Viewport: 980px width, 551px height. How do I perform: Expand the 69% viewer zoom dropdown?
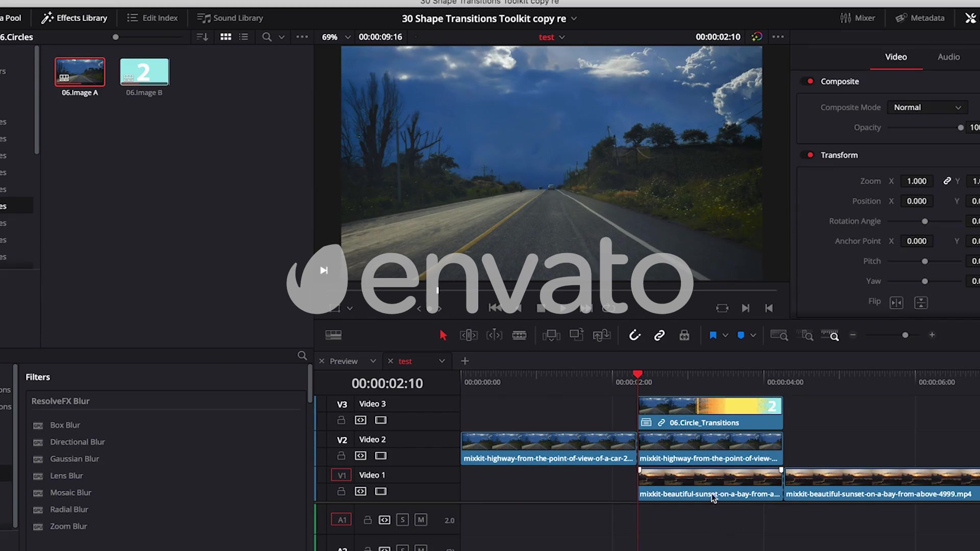(348, 37)
